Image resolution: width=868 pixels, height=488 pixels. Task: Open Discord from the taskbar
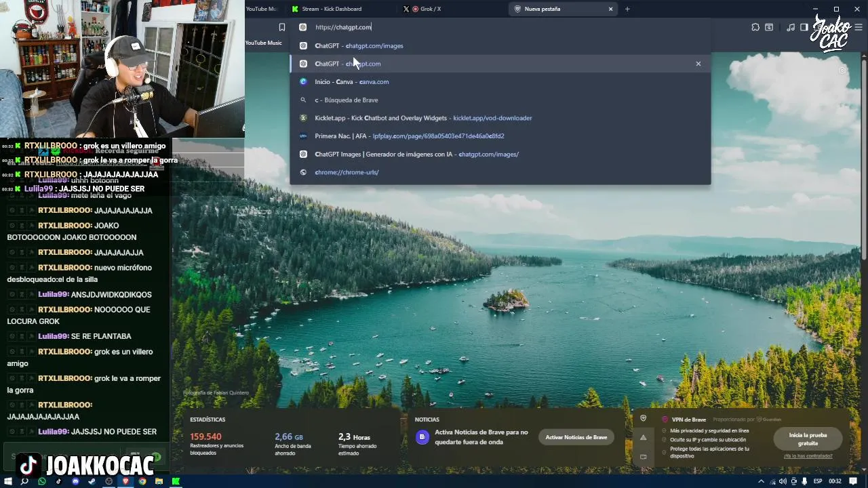point(75,481)
